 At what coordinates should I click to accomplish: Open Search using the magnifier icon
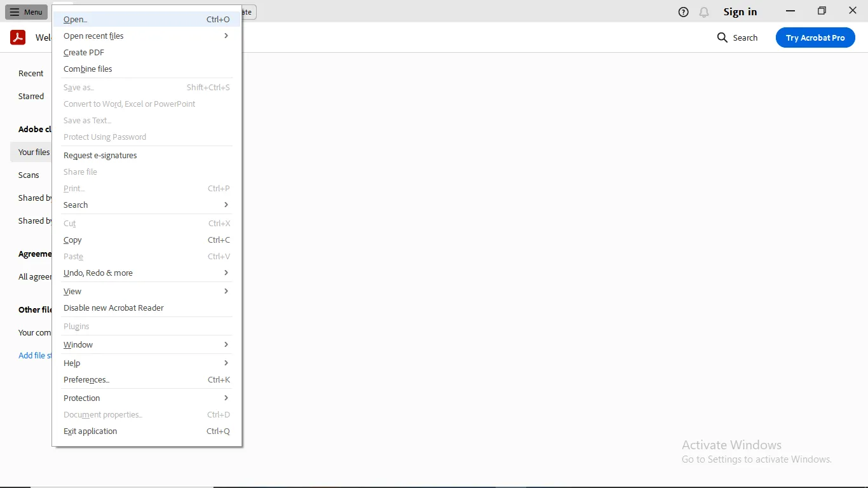(x=722, y=37)
